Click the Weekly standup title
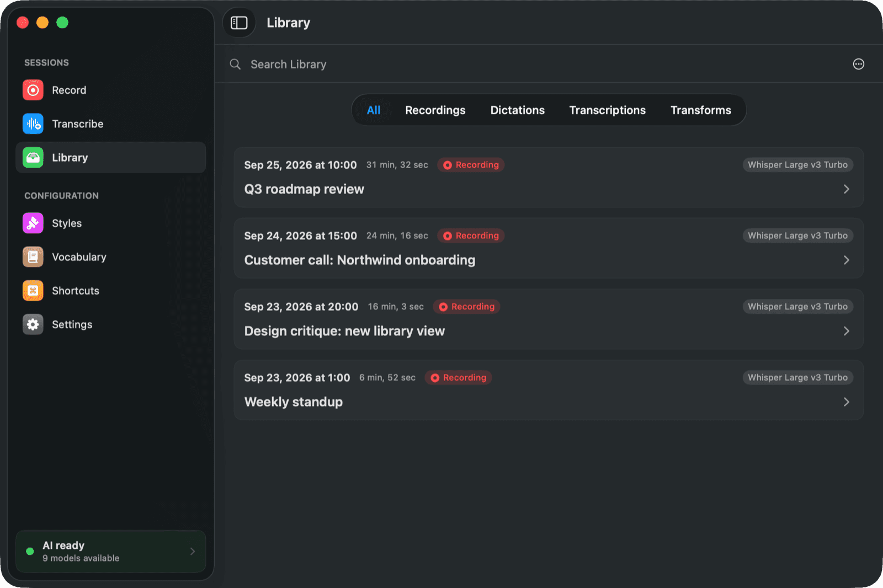This screenshot has width=883, height=588. click(294, 402)
